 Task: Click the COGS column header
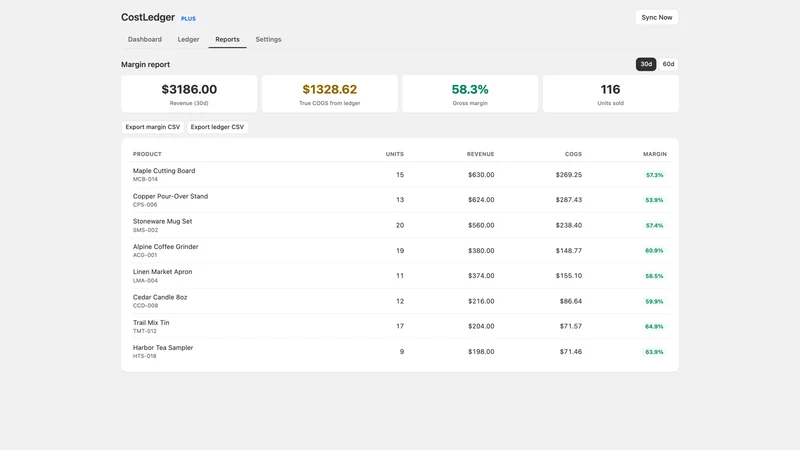pyautogui.click(x=573, y=154)
